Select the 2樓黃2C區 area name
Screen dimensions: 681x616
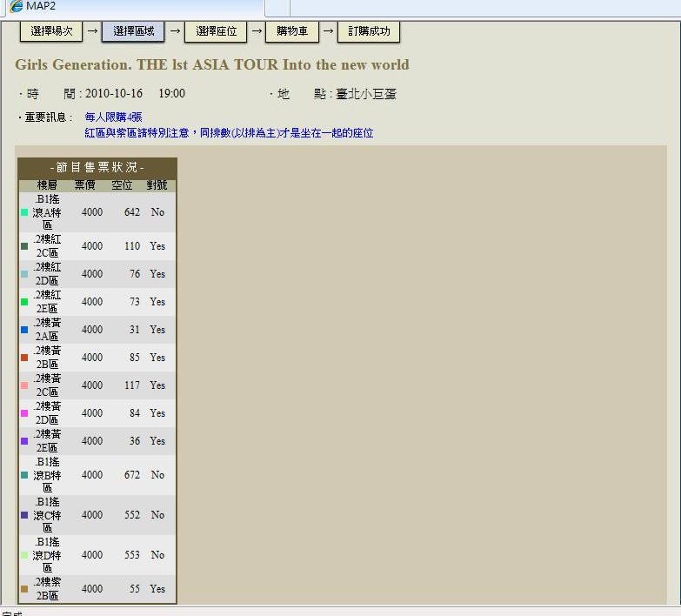(47, 385)
